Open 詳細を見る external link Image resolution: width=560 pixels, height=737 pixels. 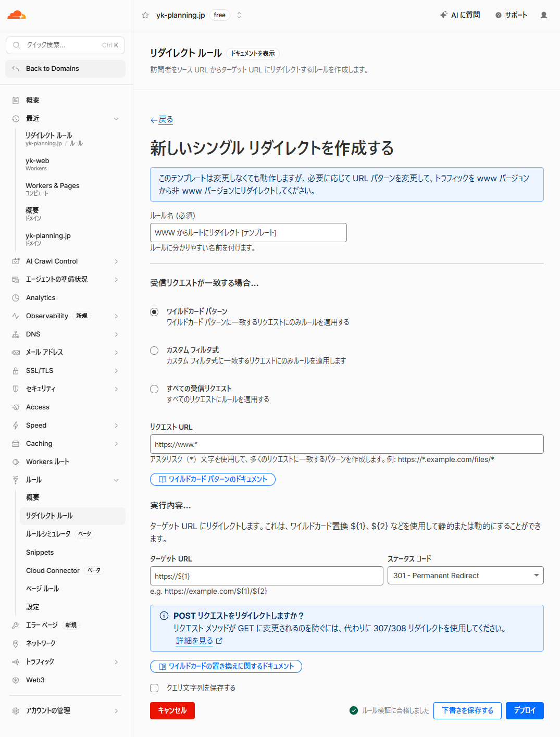click(199, 641)
